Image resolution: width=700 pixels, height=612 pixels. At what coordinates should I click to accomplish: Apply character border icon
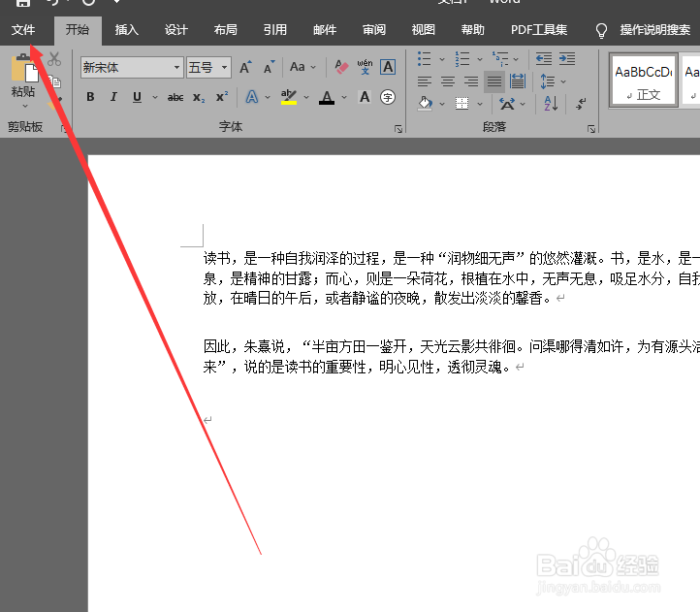click(x=388, y=68)
